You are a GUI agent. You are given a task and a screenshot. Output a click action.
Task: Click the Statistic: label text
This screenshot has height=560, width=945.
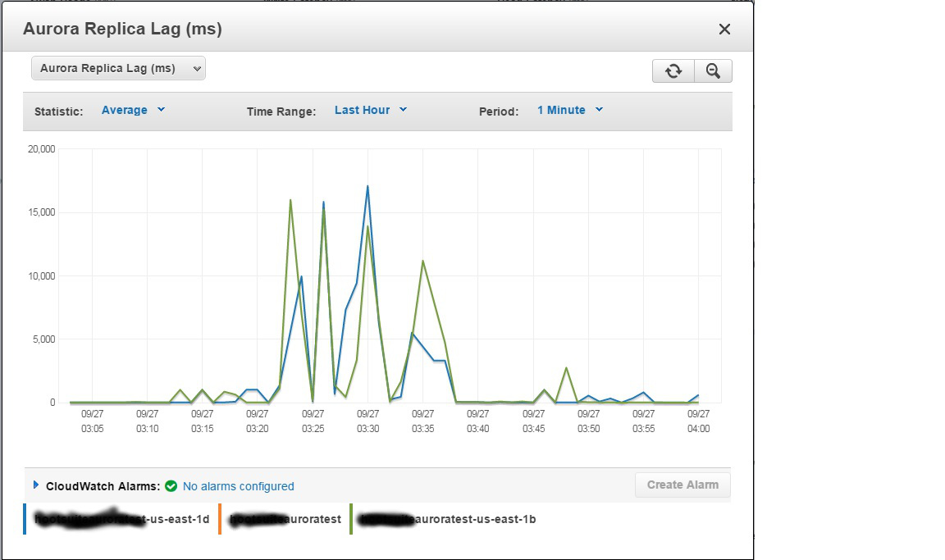pyautogui.click(x=58, y=112)
